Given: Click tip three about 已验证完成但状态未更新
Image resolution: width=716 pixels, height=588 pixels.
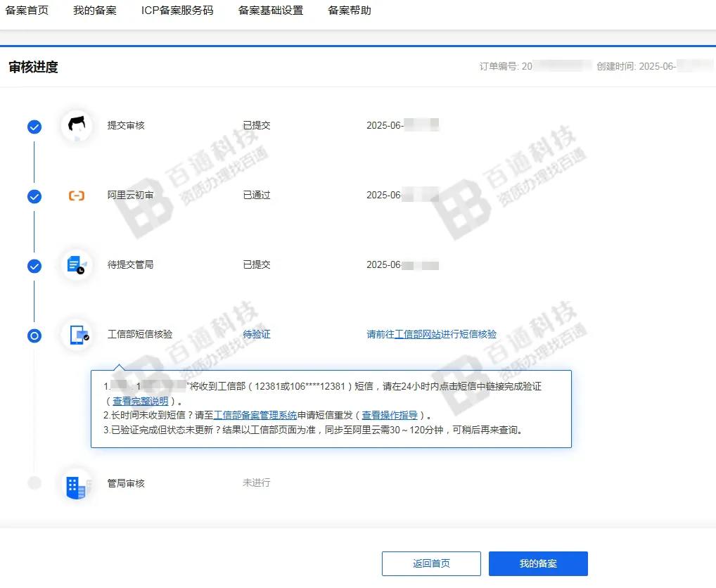Looking at the screenshot, I should [x=313, y=430].
